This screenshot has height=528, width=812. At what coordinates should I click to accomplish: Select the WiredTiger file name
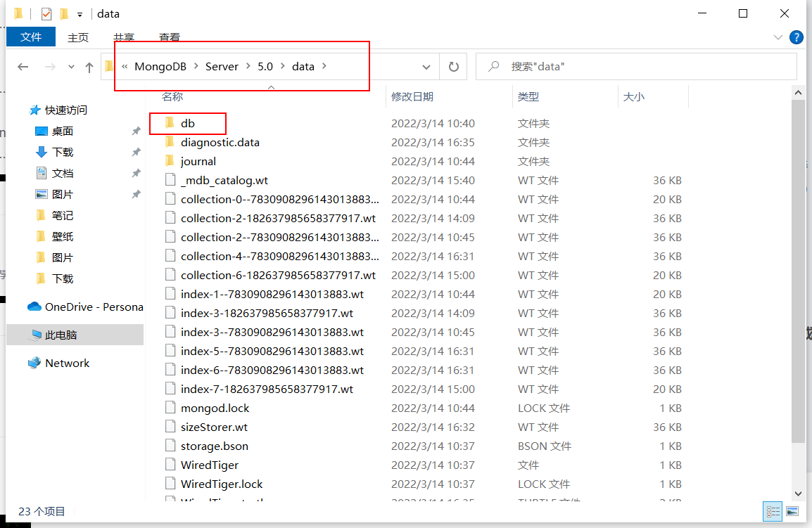(210, 465)
